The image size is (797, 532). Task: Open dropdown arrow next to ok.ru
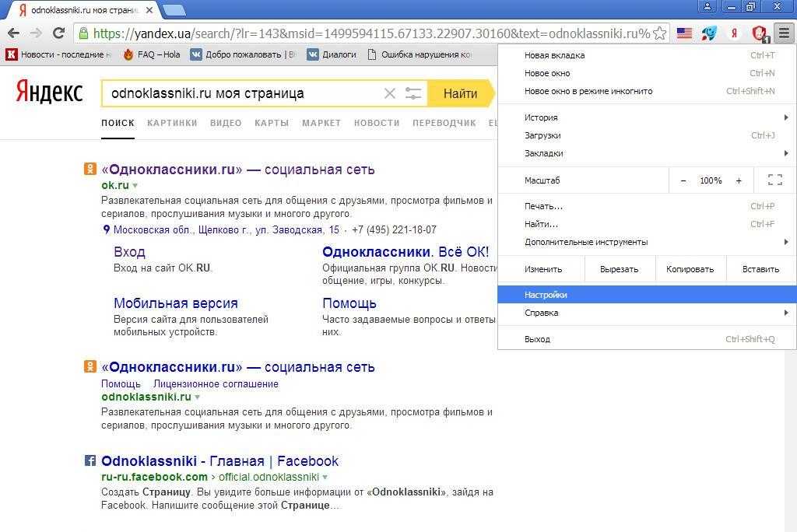(x=135, y=186)
